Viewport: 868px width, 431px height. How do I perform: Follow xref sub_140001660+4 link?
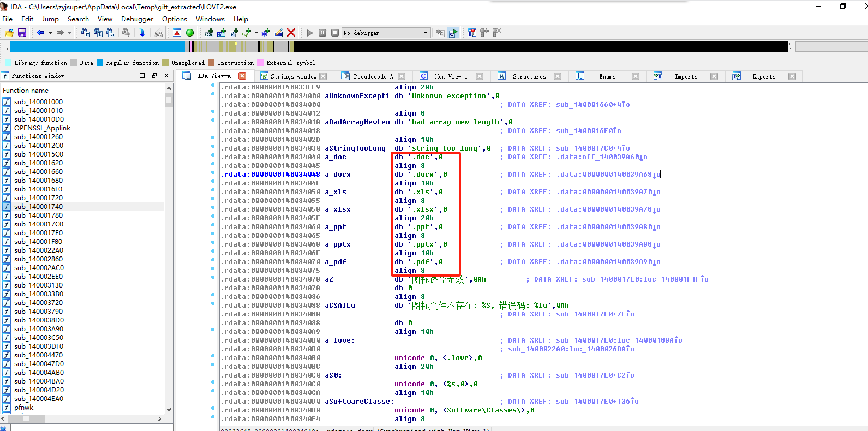(592, 105)
